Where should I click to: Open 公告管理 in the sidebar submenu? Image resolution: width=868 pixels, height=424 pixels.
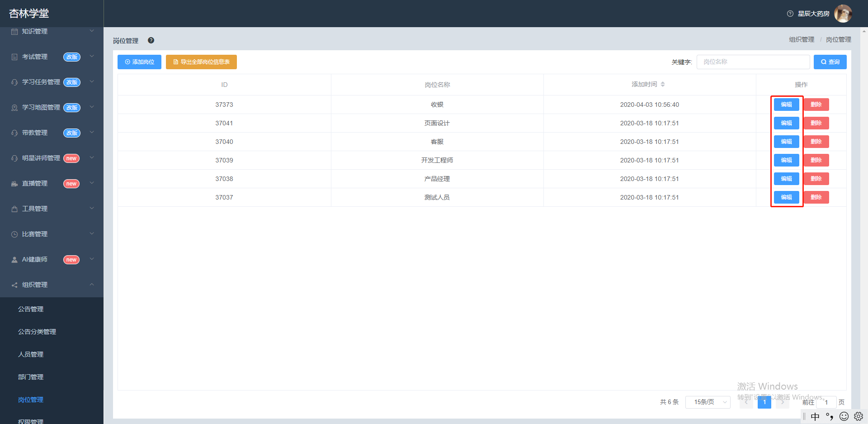coord(31,309)
